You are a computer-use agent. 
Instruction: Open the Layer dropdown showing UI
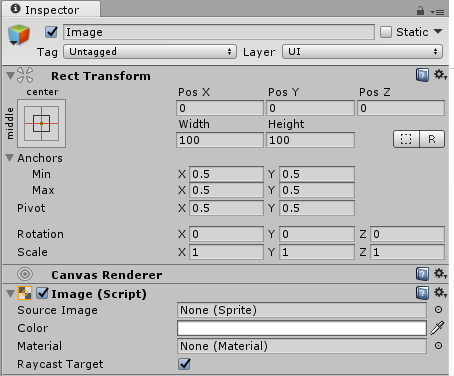pos(362,52)
